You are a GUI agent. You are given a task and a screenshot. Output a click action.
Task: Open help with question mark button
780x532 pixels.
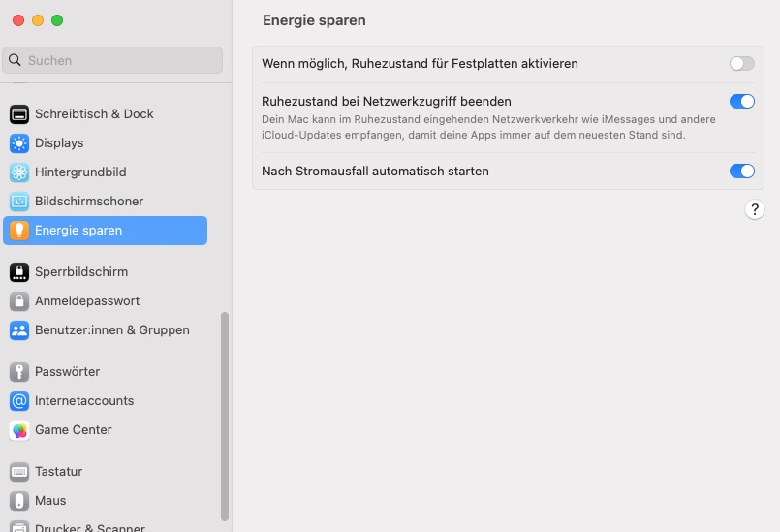coord(754,209)
